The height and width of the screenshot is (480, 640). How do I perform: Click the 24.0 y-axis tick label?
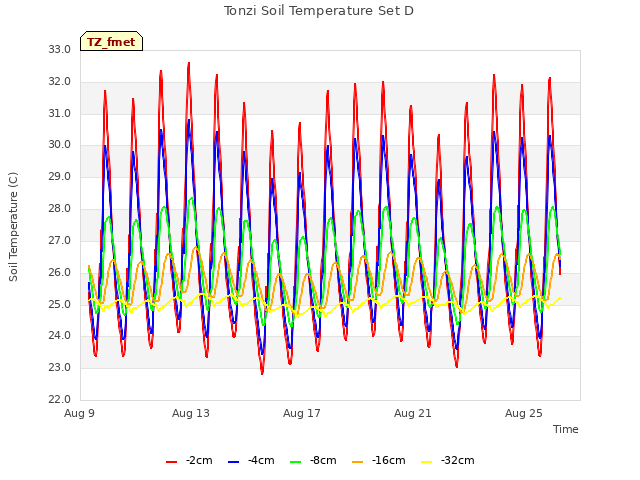click(60, 336)
